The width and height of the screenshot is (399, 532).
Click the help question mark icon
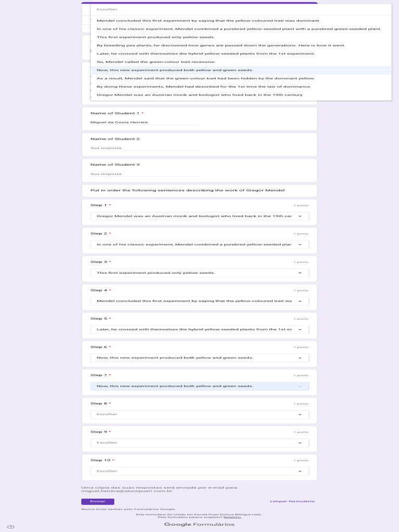[11, 527]
